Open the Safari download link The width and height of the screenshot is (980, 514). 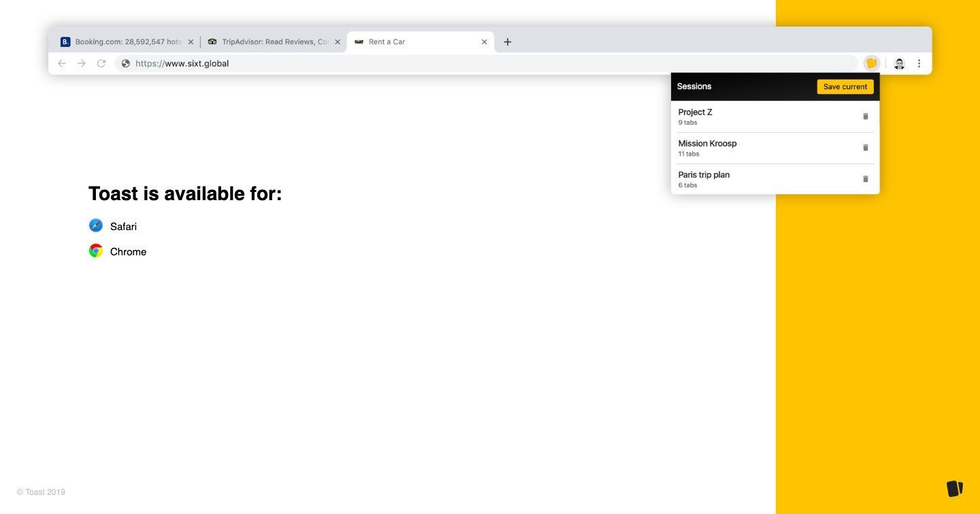click(123, 227)
